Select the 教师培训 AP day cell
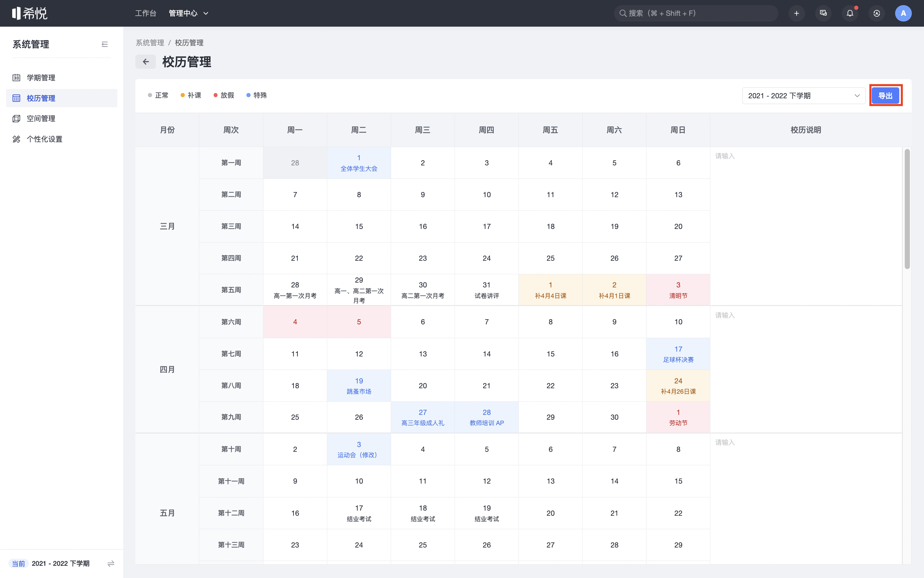Screen dimensions: 924x578 click(486, 417)
